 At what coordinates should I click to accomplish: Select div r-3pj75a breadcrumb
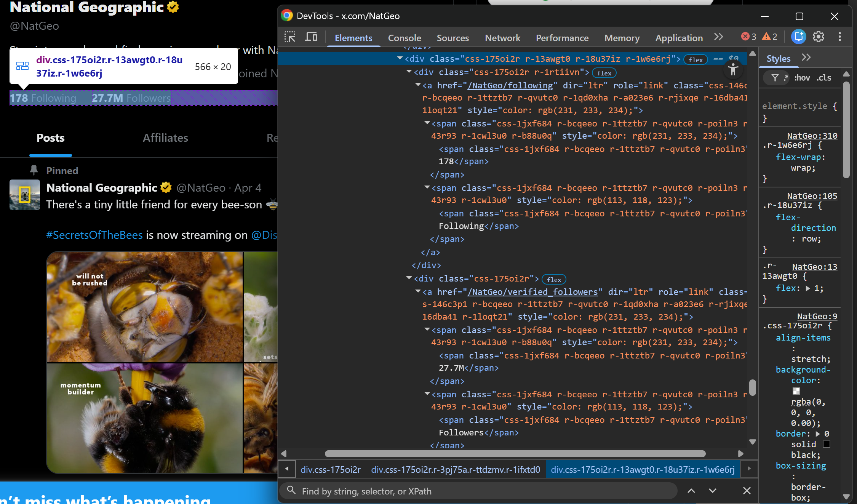[x=456, y=469]
